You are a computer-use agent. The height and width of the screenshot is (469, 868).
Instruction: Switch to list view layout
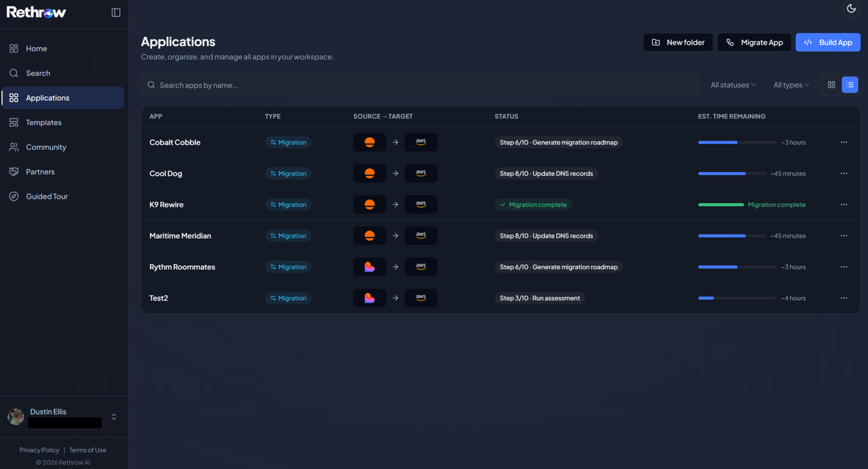tap(850, 85)
